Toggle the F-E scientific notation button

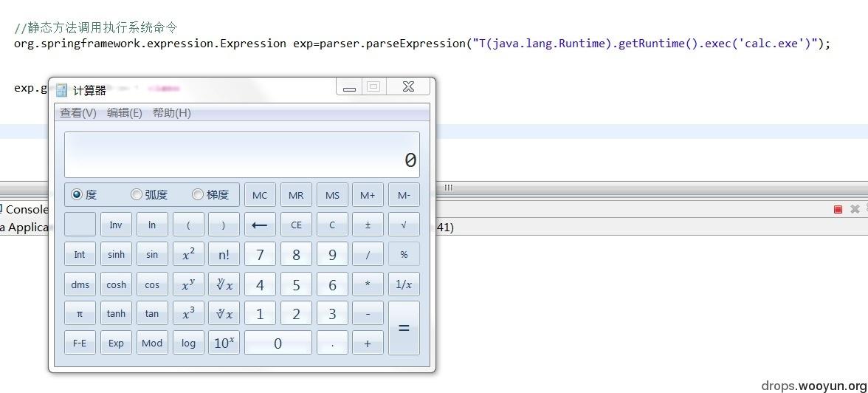[80, 343]
